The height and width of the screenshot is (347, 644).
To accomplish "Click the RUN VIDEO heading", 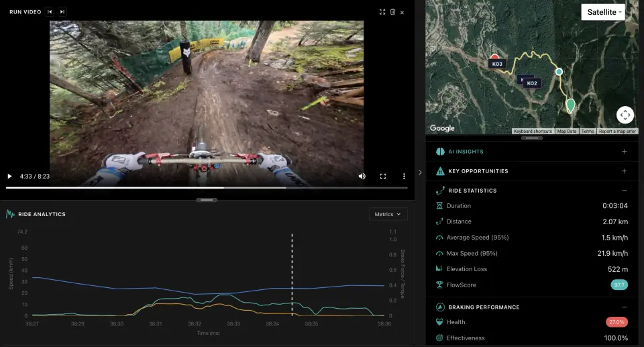I will click(25, 12).
